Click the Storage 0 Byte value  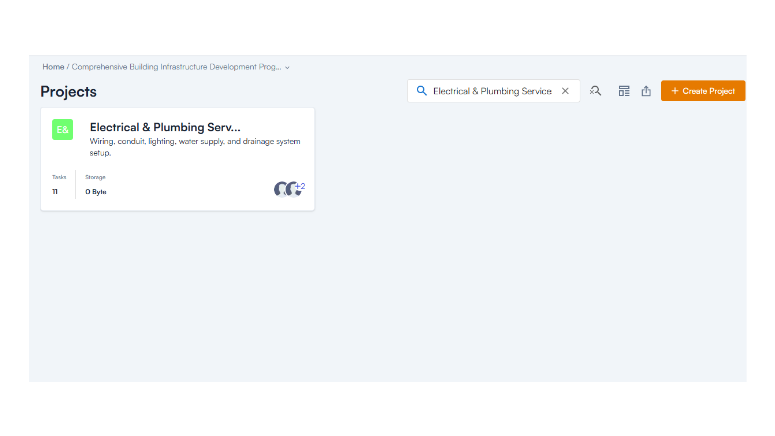point(96,191)
